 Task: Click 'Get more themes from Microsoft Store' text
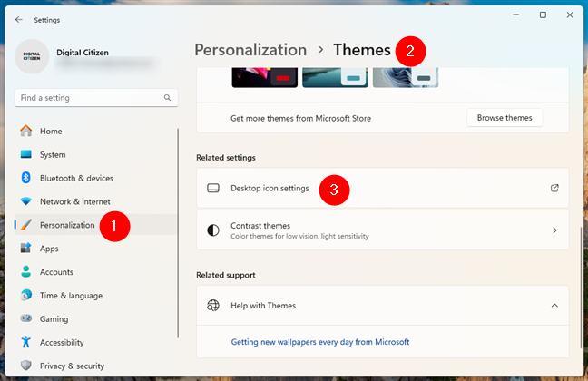tap(300, 118)
